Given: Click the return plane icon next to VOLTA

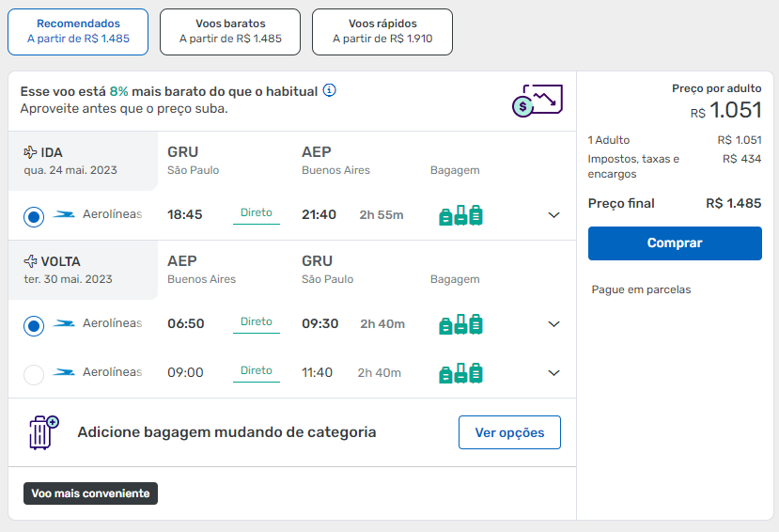Looking at the screenshot, I should [30, 261].
